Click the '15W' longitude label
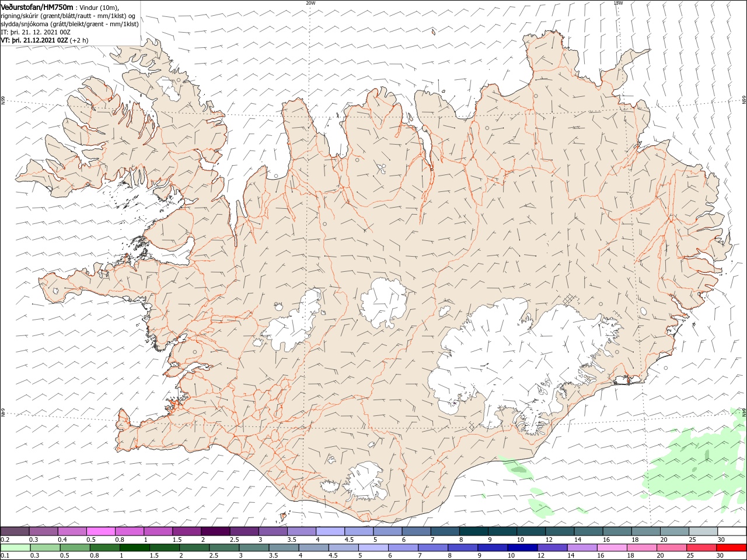This screenshot has width=747, height=560. pyautogui.click(x=618, y=3)
